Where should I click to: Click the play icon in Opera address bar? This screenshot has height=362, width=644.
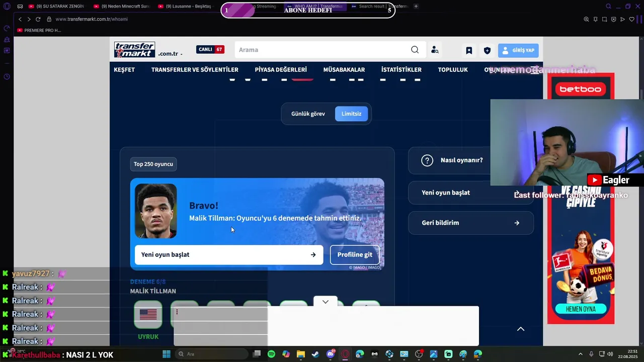click(x=622, y=19)
